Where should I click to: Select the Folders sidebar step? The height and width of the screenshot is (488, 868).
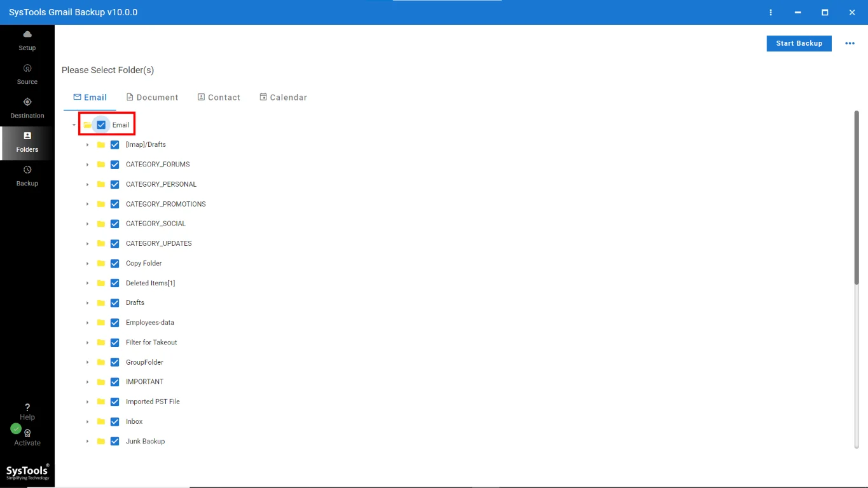(27, 142)
